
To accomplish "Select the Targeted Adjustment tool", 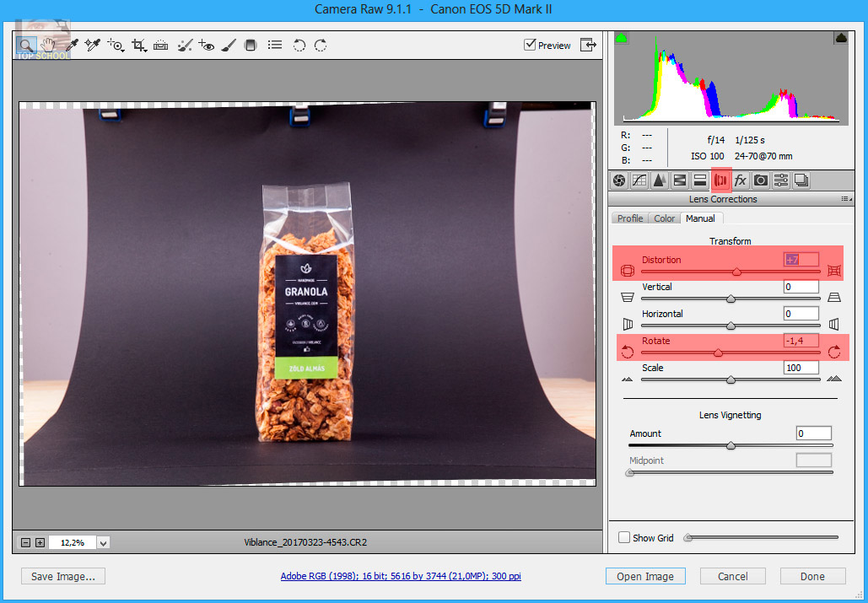I will pyautogui.click(x=116, y=46).
